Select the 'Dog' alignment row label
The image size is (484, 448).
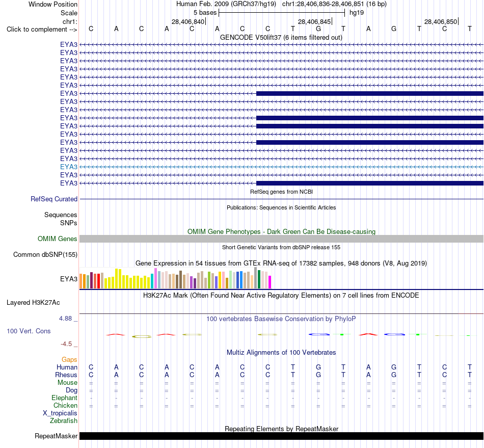[x=71, y=390]
